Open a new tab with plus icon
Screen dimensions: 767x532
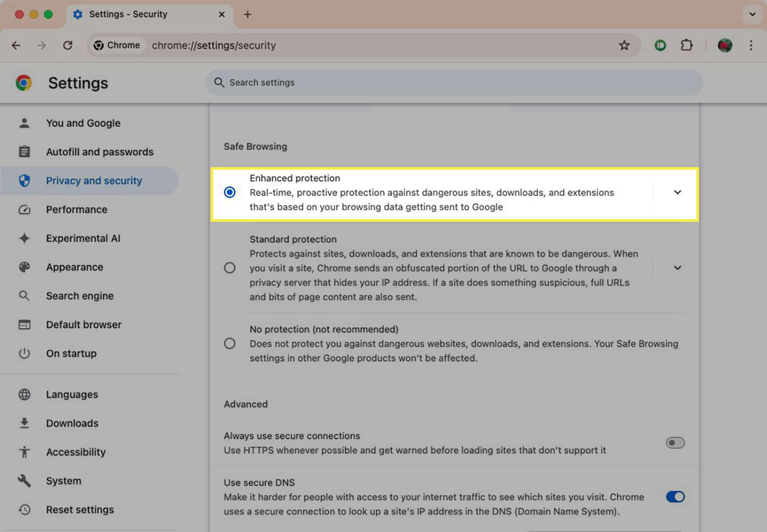pos(247,14)
